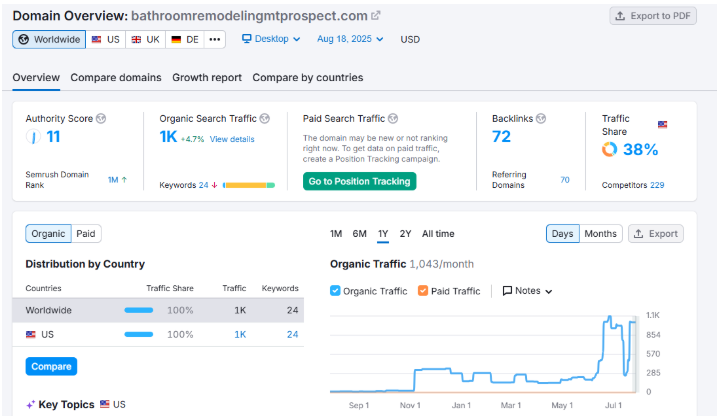Click the Traffic Share donut chart icon
Screen dimensions: 719x416
tap(609, 149)
